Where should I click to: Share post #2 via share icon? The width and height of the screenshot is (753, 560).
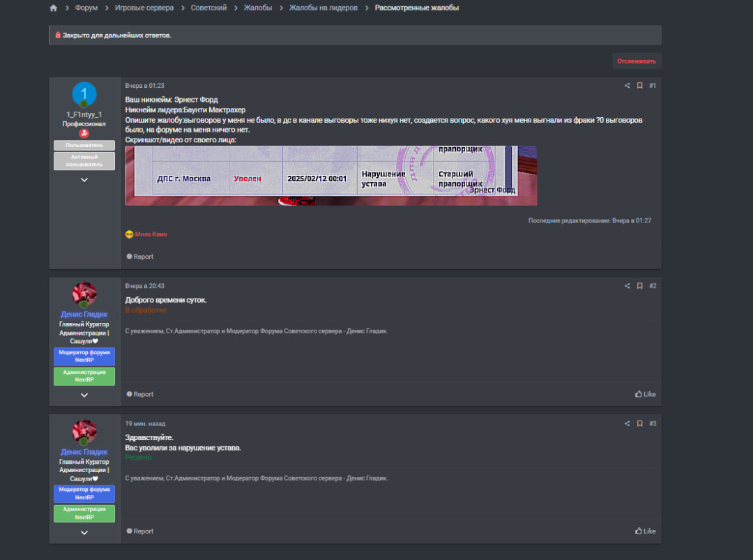[x=627, y=286]
